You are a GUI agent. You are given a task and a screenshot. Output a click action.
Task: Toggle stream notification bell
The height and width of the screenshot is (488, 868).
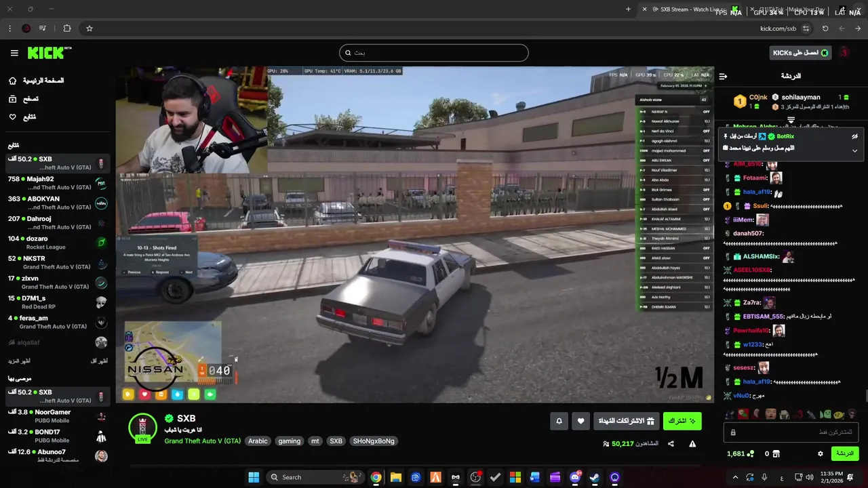click(559, 421)
